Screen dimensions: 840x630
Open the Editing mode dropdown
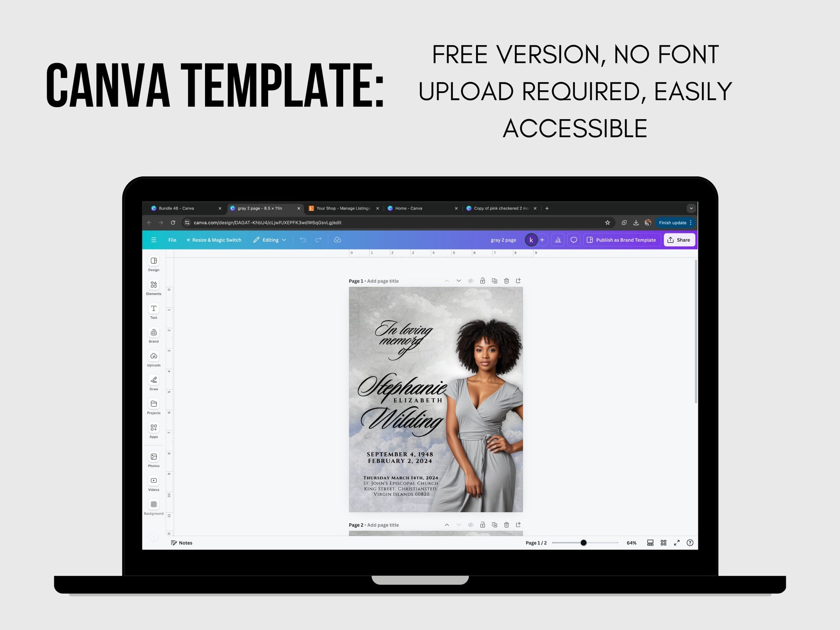coord(270,239)
